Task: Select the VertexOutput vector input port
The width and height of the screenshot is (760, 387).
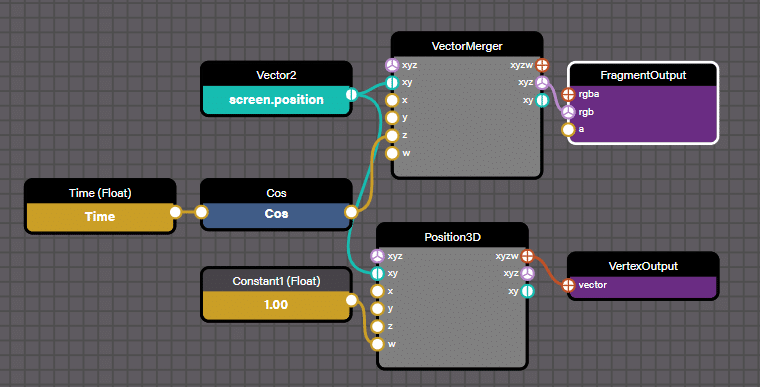Action: click(568, 285)
